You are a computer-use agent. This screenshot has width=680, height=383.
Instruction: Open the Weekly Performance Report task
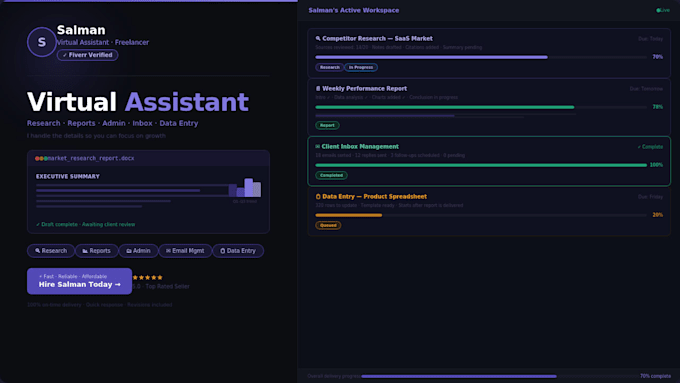489,107
